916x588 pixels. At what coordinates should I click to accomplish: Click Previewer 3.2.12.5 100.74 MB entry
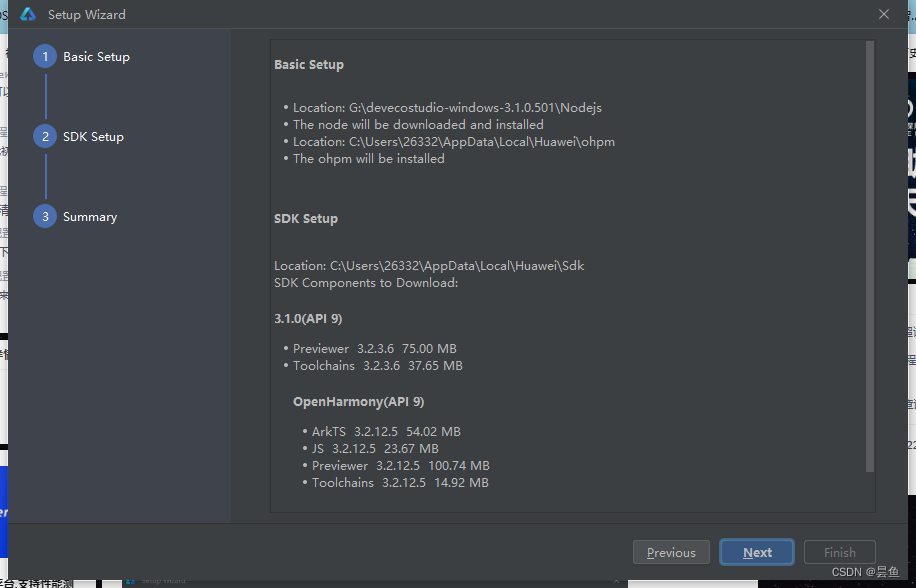pos(401,465)
